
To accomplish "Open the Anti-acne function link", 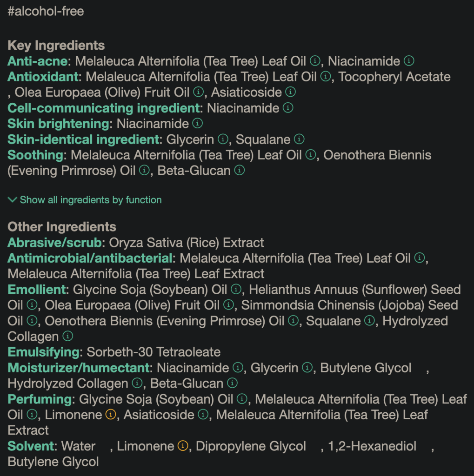I will pyautogui.click(x=38, y=61).
